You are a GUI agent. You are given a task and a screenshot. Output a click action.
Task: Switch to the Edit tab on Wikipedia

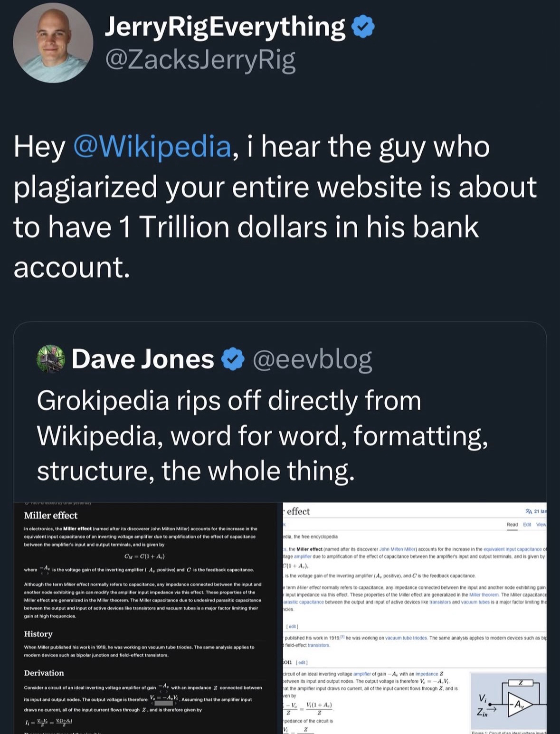click(527, 524)
